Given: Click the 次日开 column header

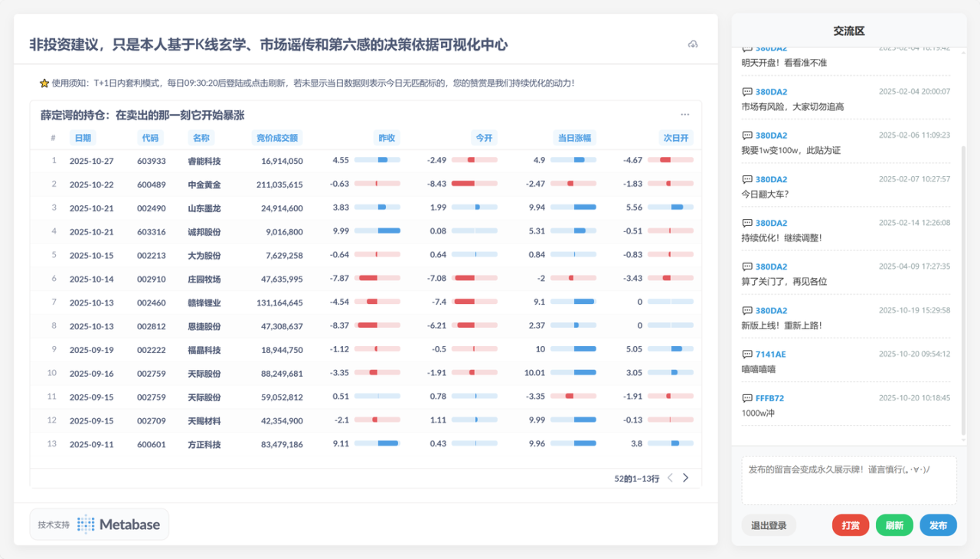Looking at the screenshot, I should 675,138.
